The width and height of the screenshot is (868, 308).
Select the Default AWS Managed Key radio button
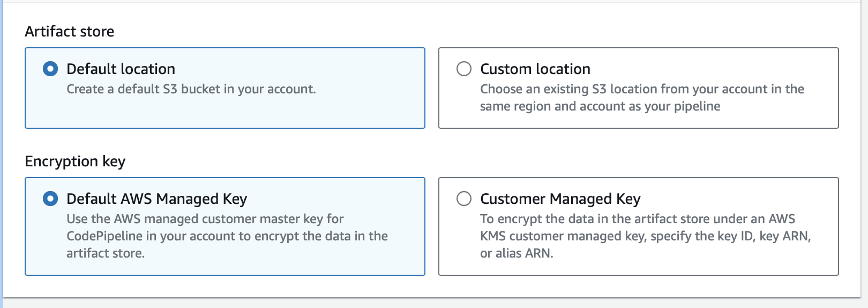click(50, 199)
